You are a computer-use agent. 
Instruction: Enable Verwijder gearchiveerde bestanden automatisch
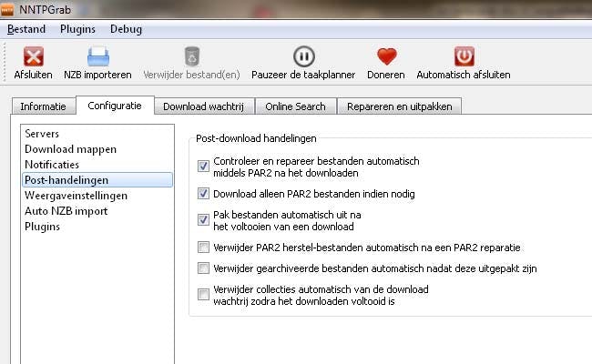click(x=203, y=268)
